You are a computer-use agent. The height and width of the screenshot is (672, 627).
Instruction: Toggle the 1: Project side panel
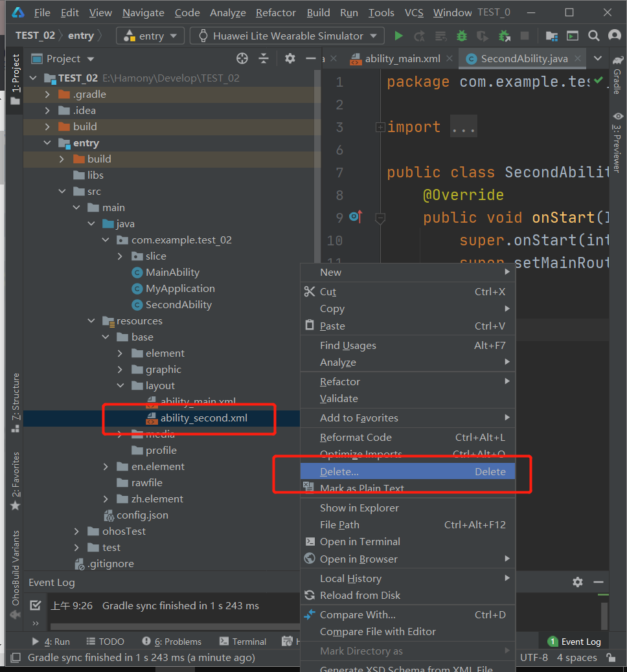click(16, 79)
